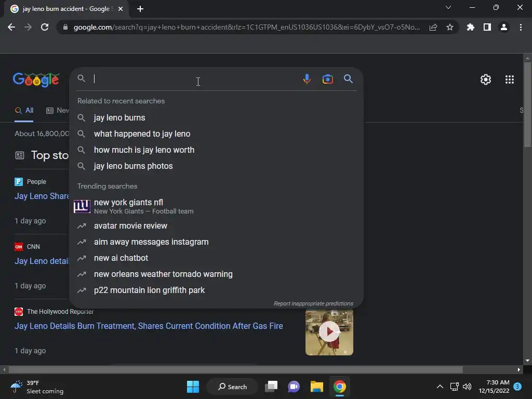This screenshot has height=399, width=532.
Task: Select 'new orleans weather tornado warning'
Action: point(217,274)
